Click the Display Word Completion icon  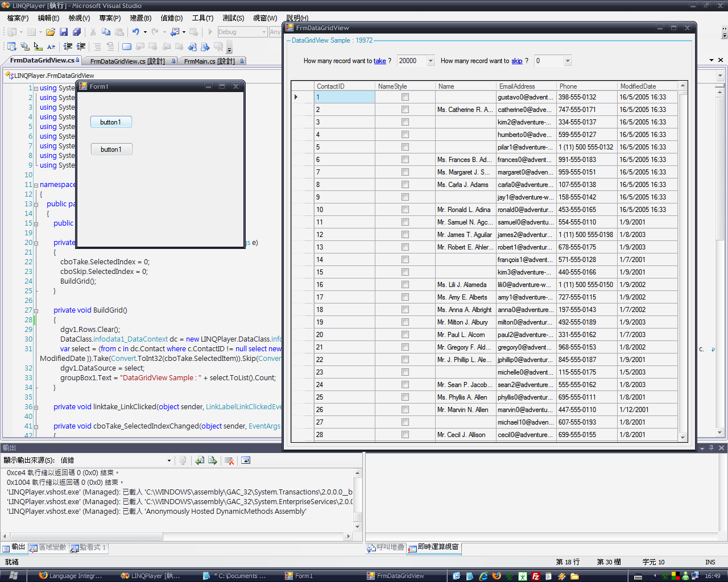(x=51, y=47)
